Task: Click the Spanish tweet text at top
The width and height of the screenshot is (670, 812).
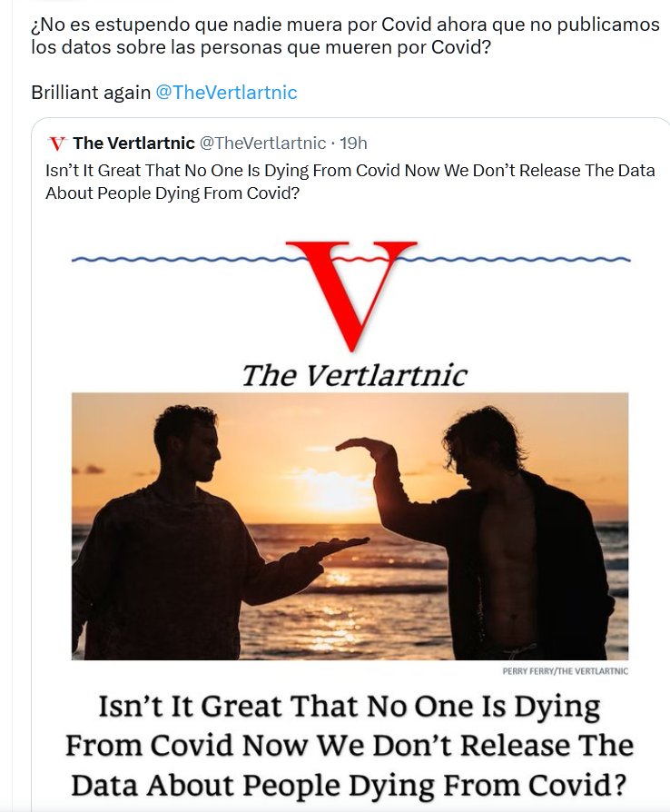Action: coord(345,35)
